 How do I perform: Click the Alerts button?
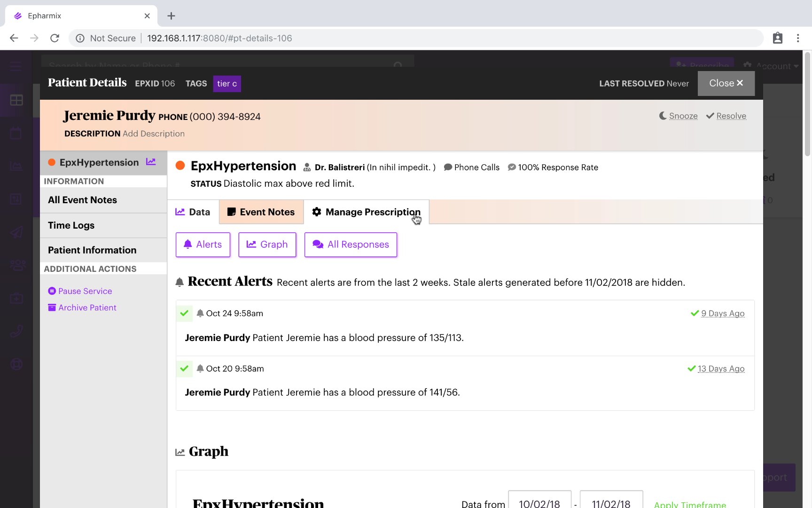tap(203, 245)
